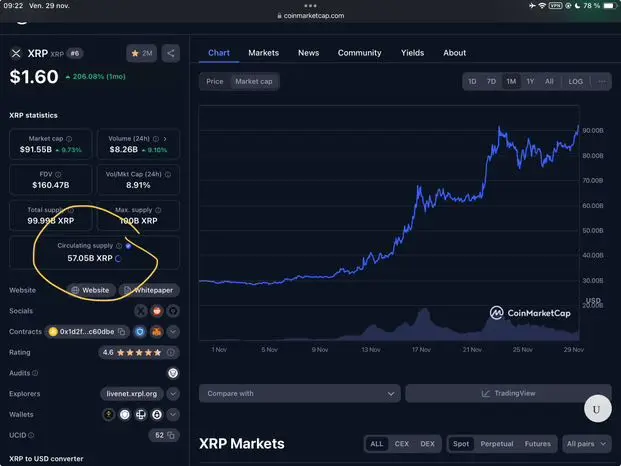
Task: Open Rating info icon
Action: click(171, 352)
